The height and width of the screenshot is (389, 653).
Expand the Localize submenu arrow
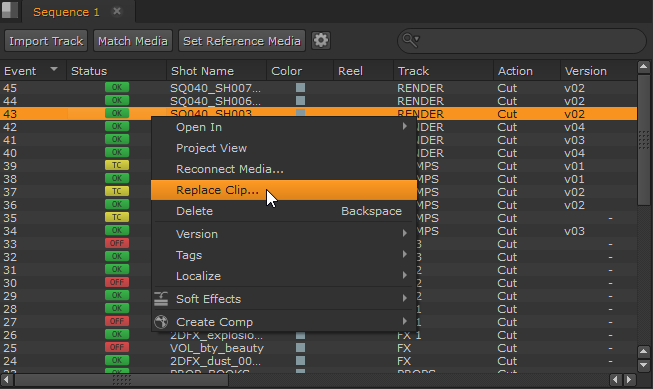[x=404, y=275]
